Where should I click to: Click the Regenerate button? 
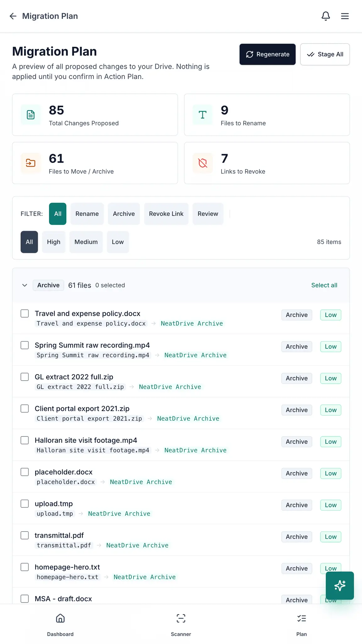click(267, 54)
